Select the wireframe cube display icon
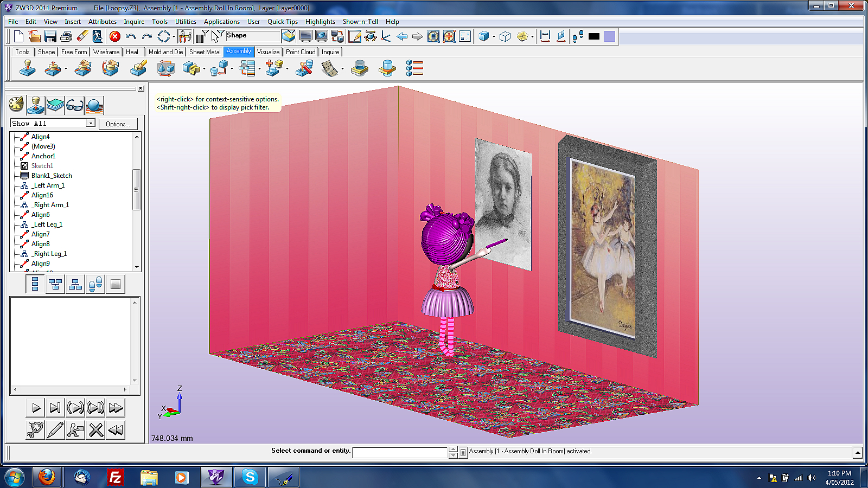 [505, 36]
